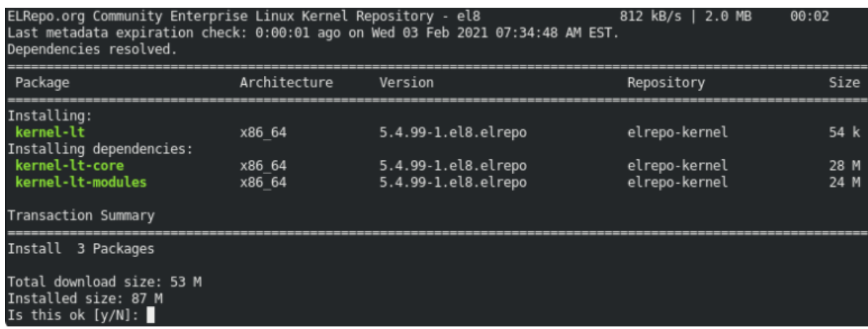Click the Architecture column header
Viewport: 868px width, 329px height.
286,82
